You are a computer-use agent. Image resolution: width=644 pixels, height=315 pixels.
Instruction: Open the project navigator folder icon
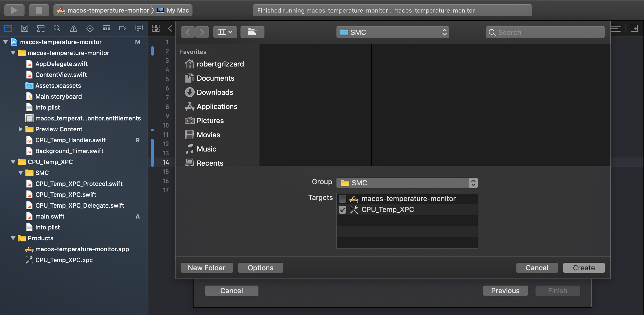pos(8,28)
